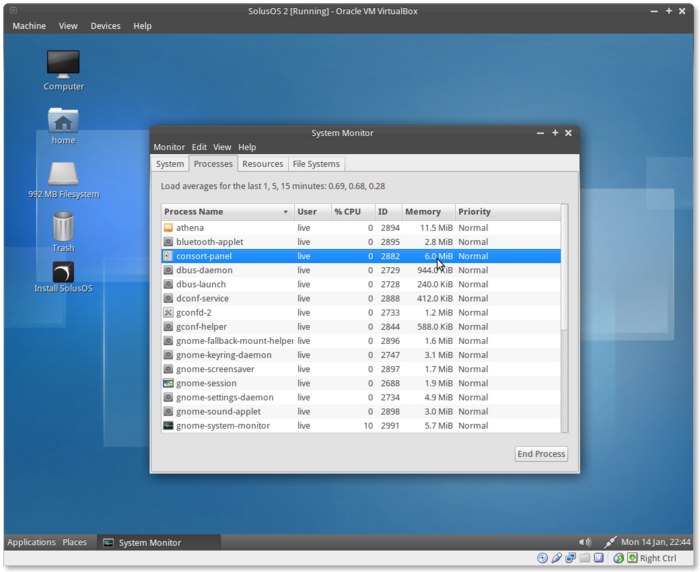Click the gnome-system-monitor process icon

point(168,426)
